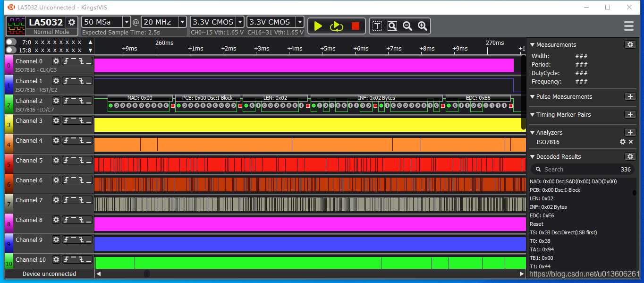Viewport: 644px width, 283px height.
Task: Select decoded result PCB: 0x00 Dsc:I-Block
Action: pos(555,190)
